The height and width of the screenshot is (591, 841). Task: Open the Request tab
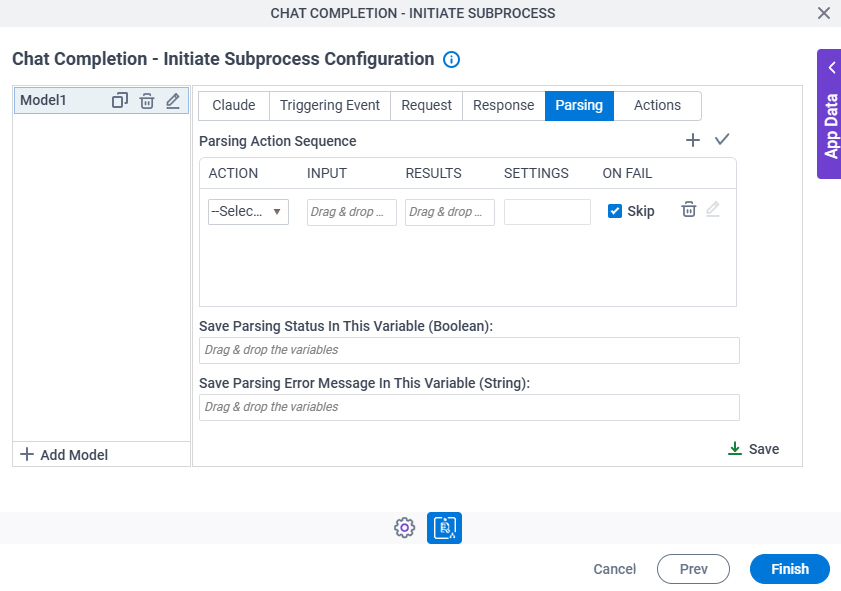pyautogui.click(x=426, y=106)
